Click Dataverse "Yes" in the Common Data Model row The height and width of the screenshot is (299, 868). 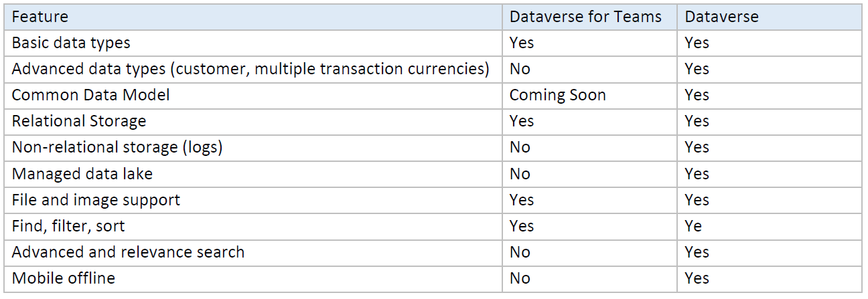point(697,95)
